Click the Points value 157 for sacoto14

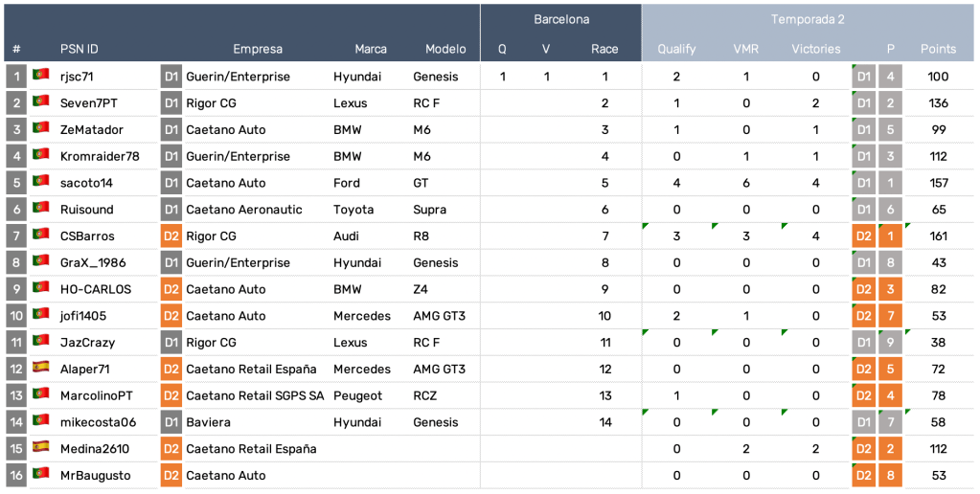click(x=938, y=183)
